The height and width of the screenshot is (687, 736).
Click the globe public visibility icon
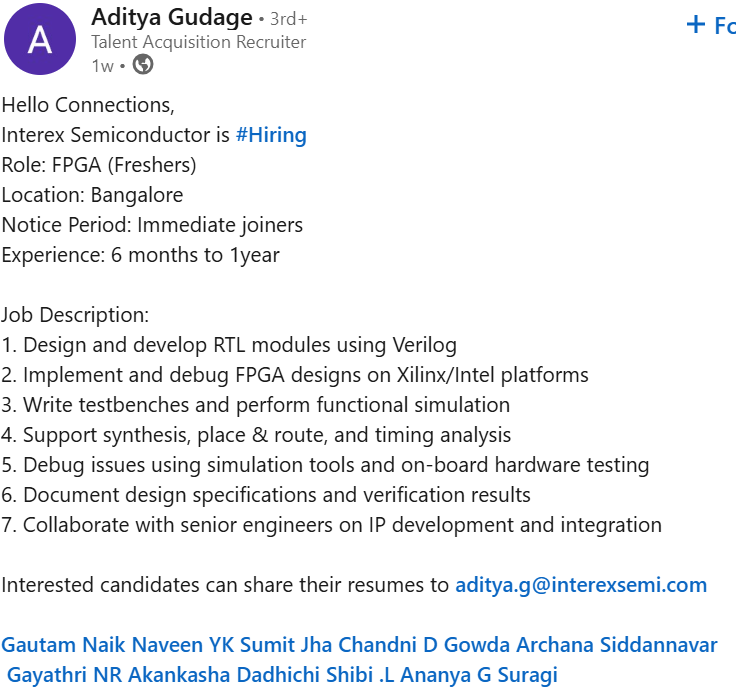tap(143, 65)
